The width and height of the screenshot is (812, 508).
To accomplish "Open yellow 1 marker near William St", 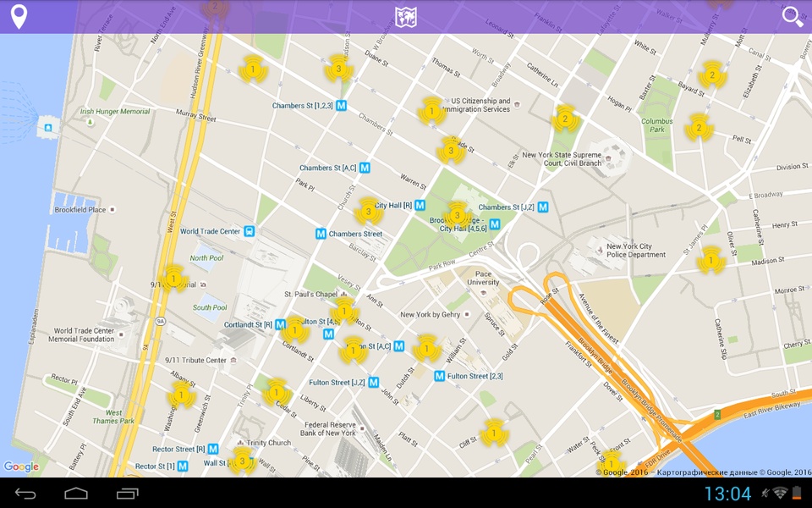I will pos(426,348).
